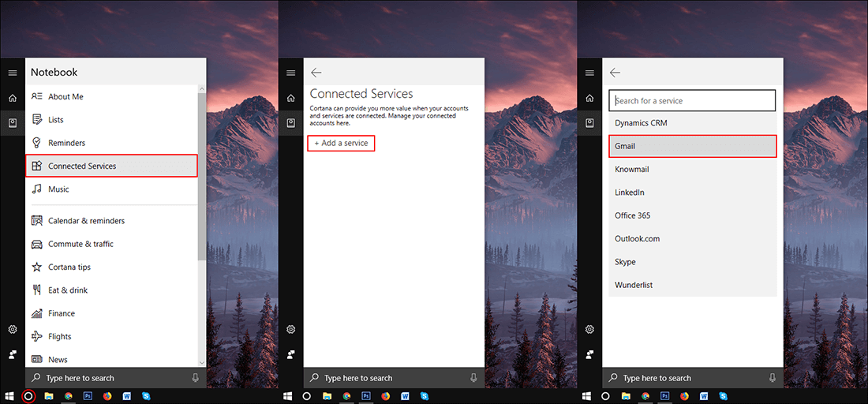Click the + Add a service button
The image size is (868, 404).
click(341, 144)
